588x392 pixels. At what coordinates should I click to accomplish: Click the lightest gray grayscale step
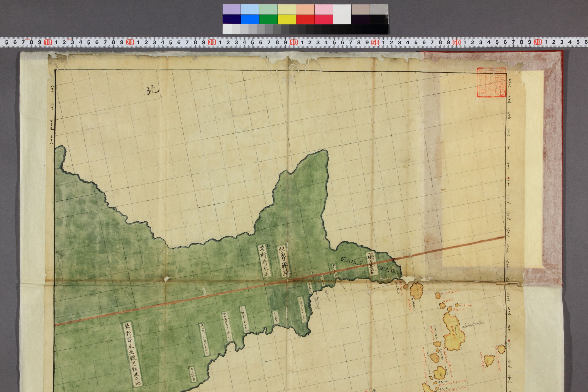pyautogui.click(x=227, y=29)
